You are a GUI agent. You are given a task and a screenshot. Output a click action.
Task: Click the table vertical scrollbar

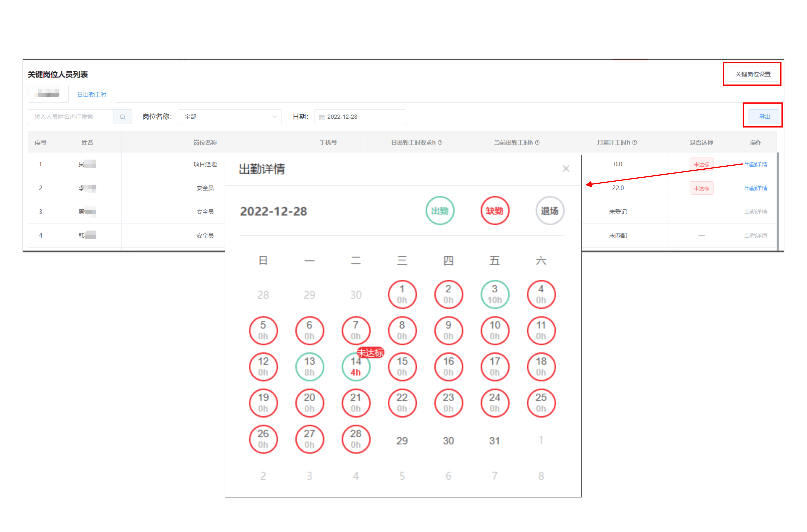tap(778, 202)
